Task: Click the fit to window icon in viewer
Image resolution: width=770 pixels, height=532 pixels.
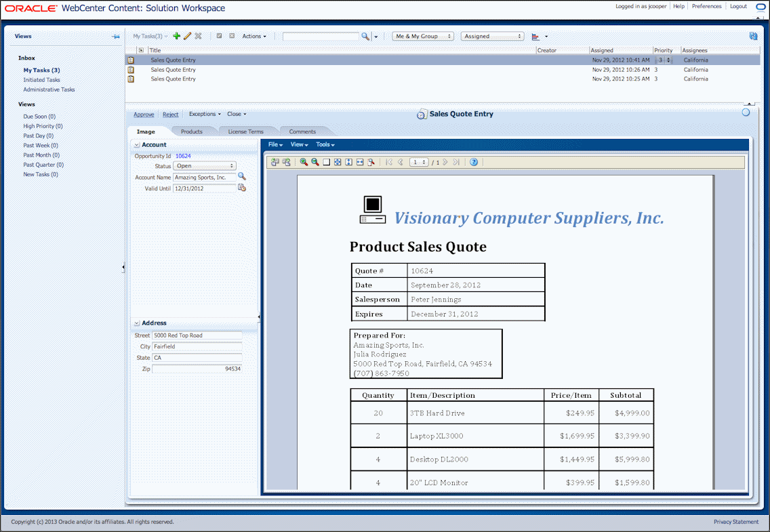Action: (x=338, y=162)
